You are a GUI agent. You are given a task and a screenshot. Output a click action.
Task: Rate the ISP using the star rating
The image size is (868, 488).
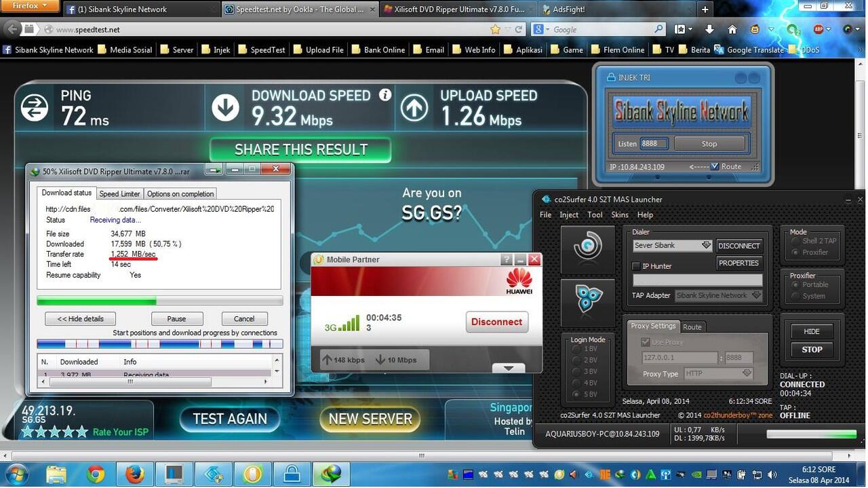coord(54,432)
